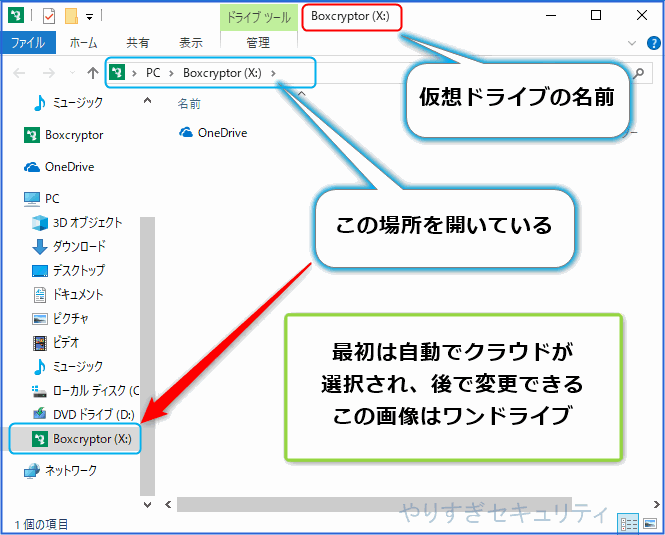Click the ローカル ディスク drive icon

[40, 391]
